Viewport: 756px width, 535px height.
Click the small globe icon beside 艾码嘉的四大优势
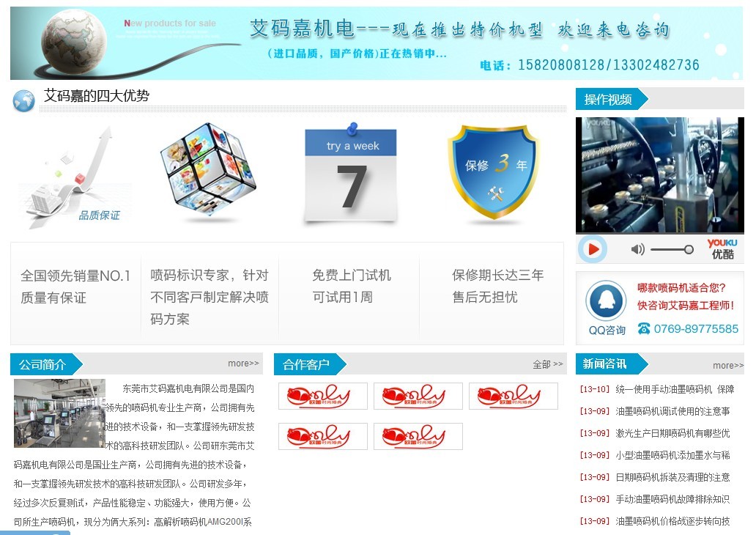point(23,100)
